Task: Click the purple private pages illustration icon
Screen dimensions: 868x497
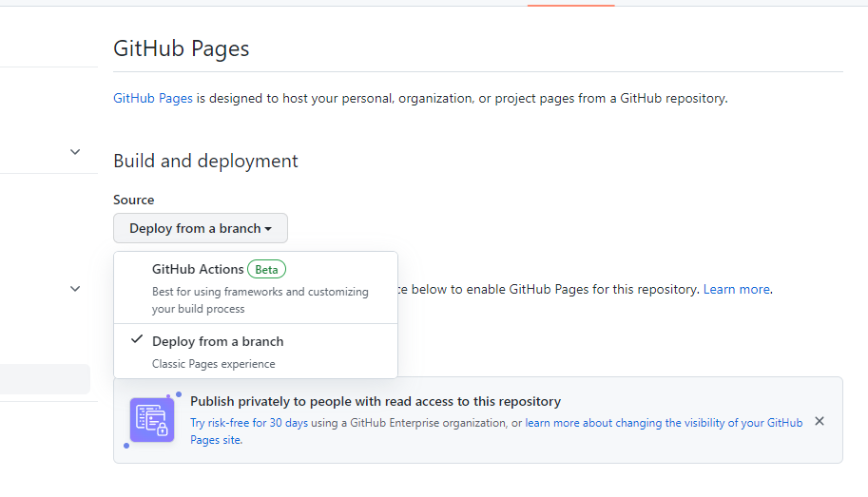Action: 152,419
